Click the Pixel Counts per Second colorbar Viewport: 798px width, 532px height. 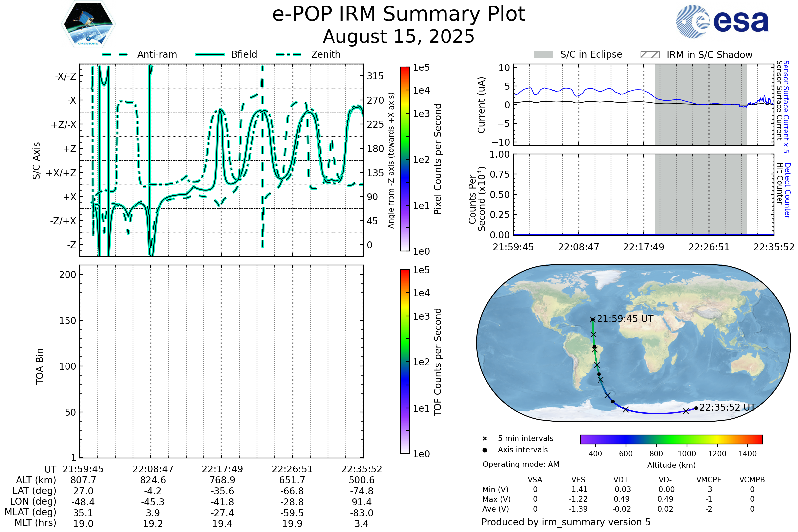[405, 159]
